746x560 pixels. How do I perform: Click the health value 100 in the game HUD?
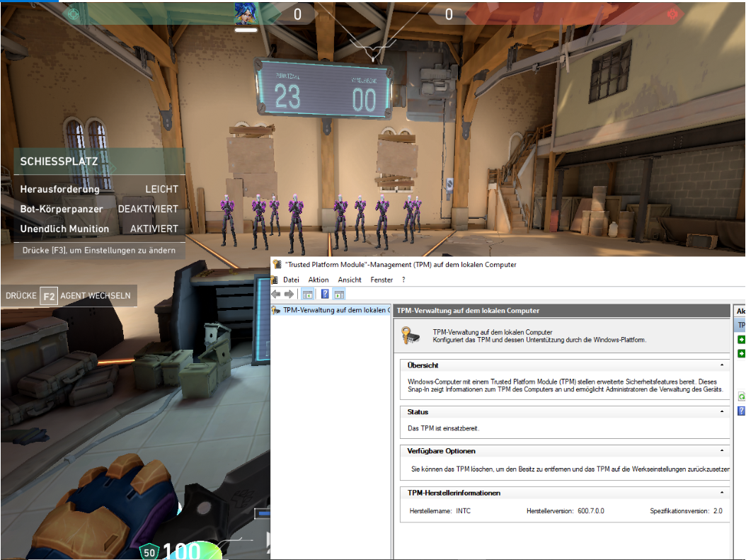(182, 551)
